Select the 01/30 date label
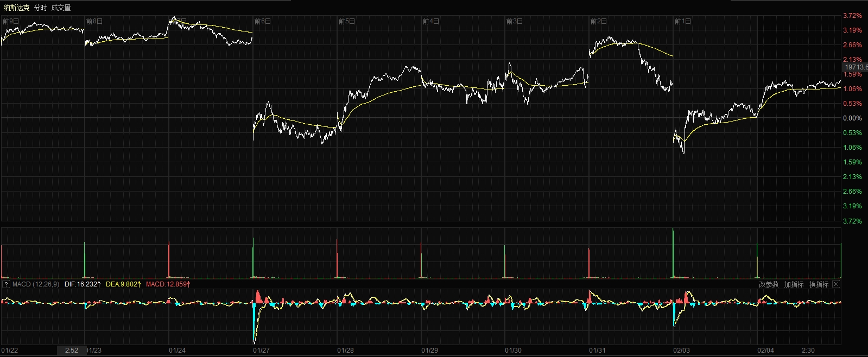 click(x=514, y=350)
